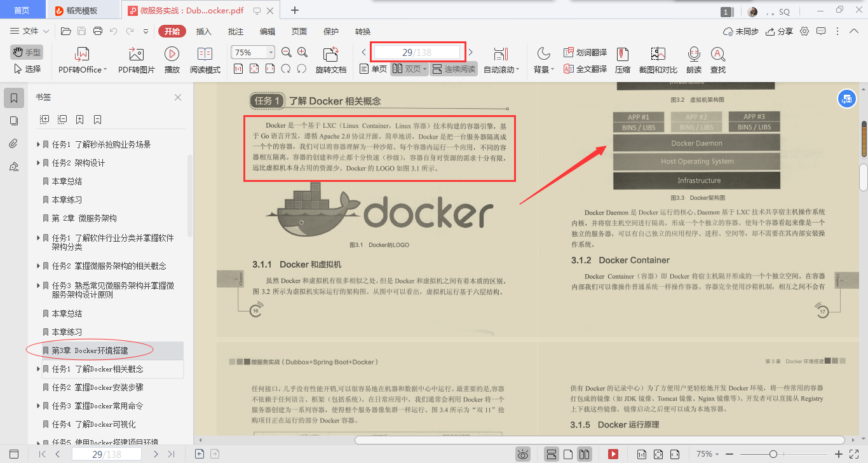
Task: Click the 压缩 compress icon
Action: tap(623, 54)
